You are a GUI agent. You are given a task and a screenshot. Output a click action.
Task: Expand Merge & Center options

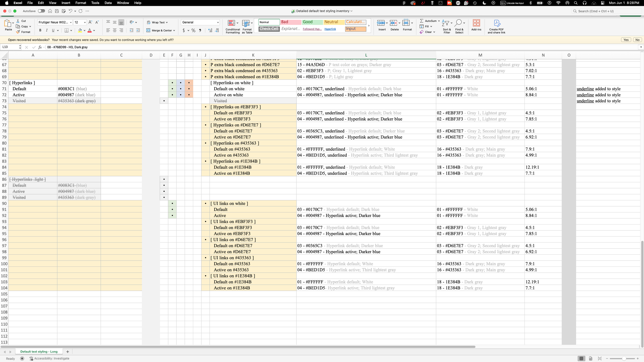click(174, 30)
